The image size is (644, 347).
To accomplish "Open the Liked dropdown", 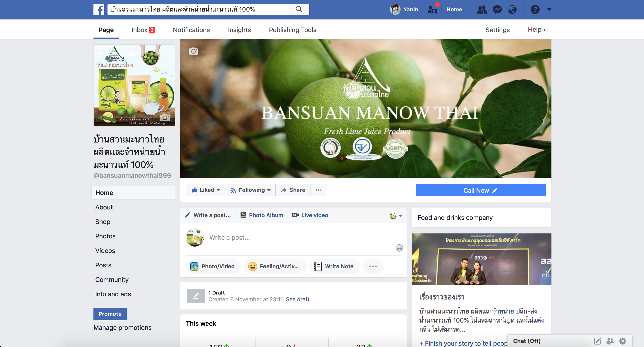I will point(206,190).
